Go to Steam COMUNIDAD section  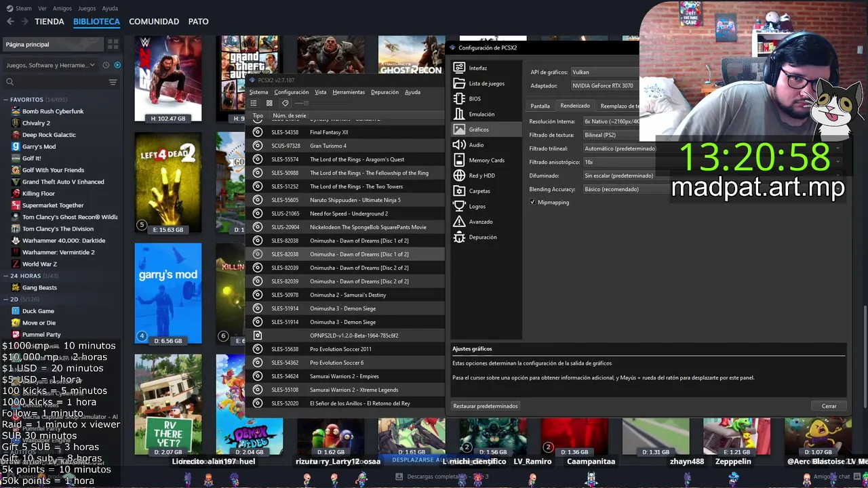pos(154,22)
